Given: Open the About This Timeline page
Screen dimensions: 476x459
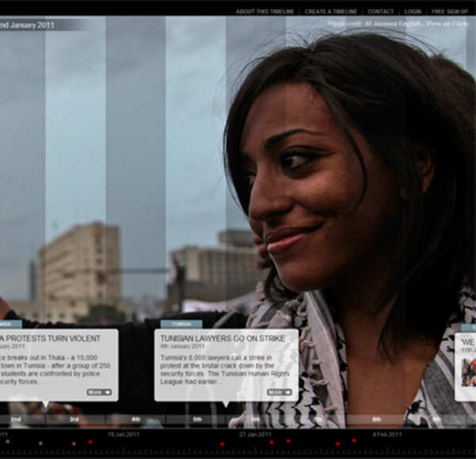Looking at the screenshot, I should coord(264,12).
